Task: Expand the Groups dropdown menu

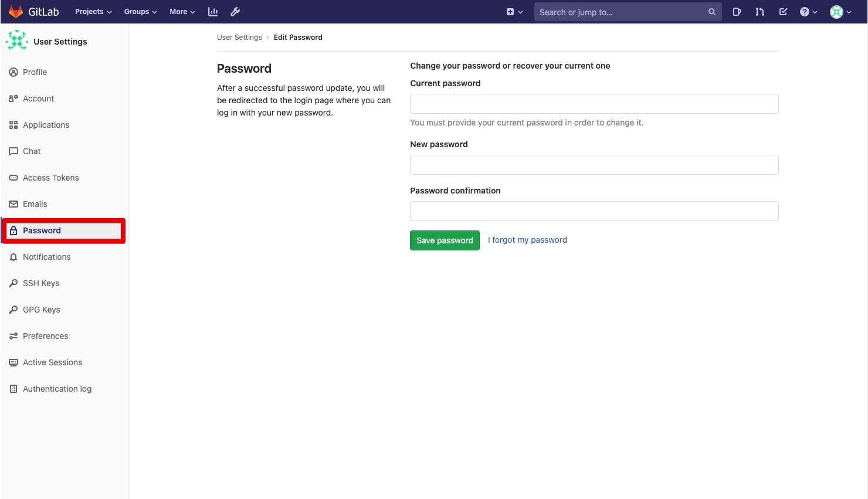Action: [140, 12]
